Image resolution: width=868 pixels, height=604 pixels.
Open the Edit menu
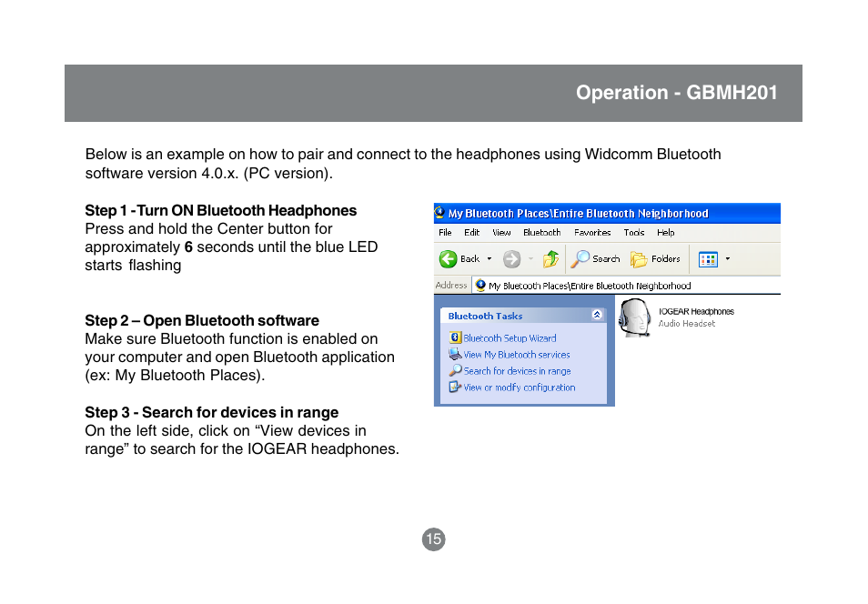point(471,233)
